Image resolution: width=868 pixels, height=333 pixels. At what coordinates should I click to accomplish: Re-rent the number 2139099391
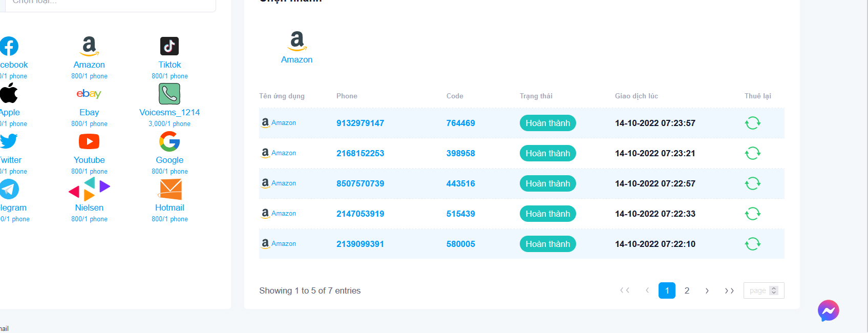tap(752, 244)
